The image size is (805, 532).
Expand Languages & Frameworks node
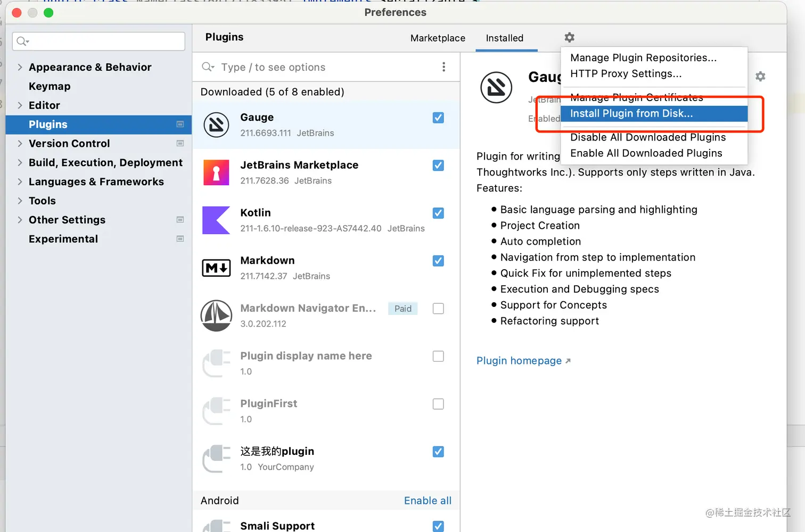pyautogui.click(x=20, y=182)
